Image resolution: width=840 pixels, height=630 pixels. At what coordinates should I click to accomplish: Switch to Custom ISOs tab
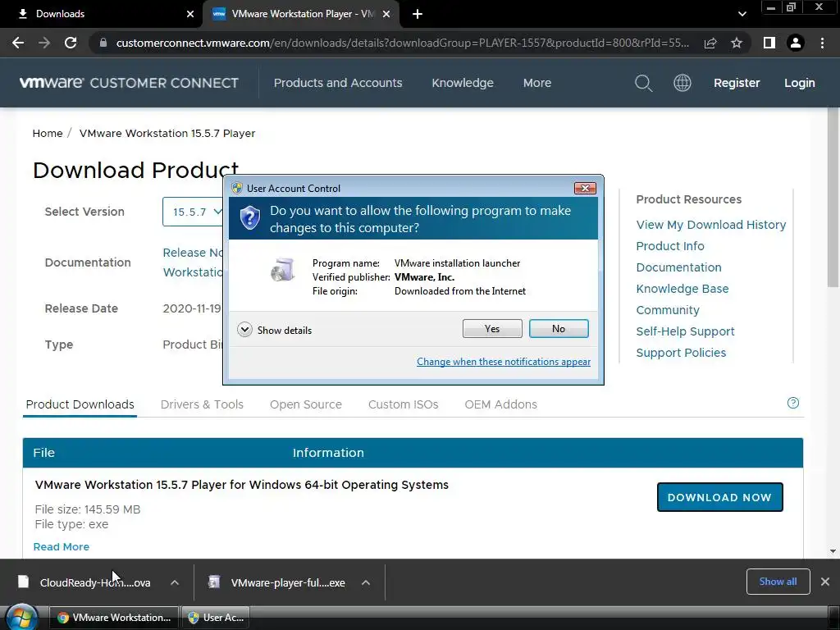(404, 404)
